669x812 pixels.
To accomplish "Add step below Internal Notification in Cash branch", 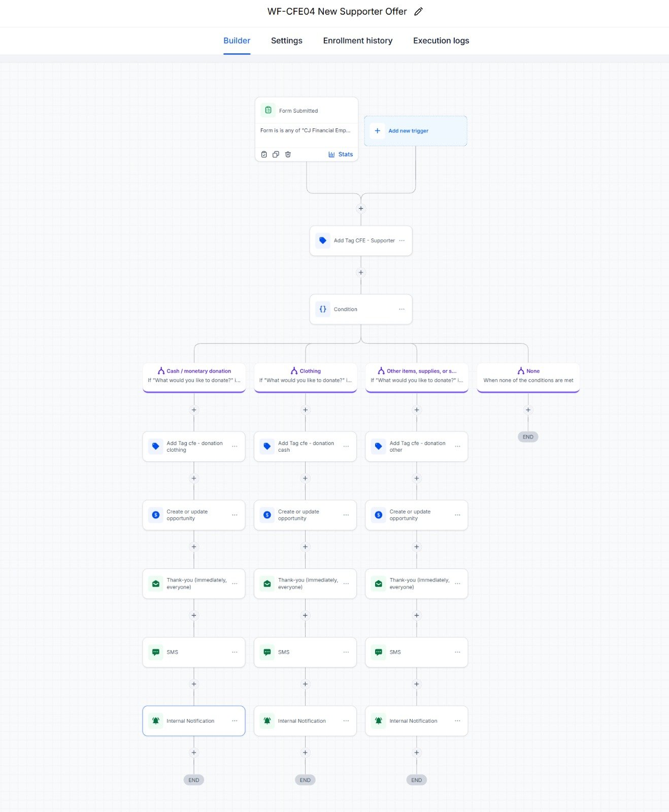I will pyautogui.click(x=194, y=753).
